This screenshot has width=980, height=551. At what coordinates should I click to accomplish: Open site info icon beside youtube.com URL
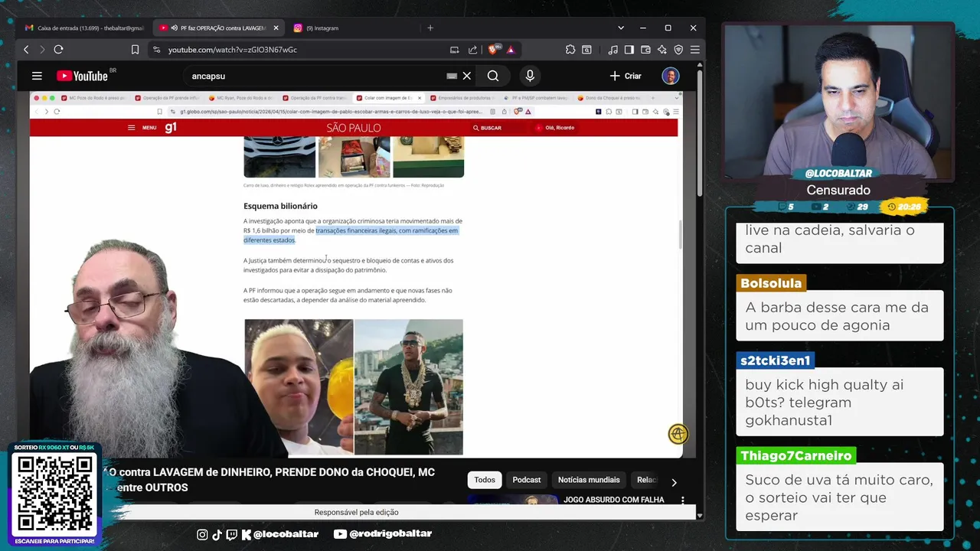click(156, 50)
